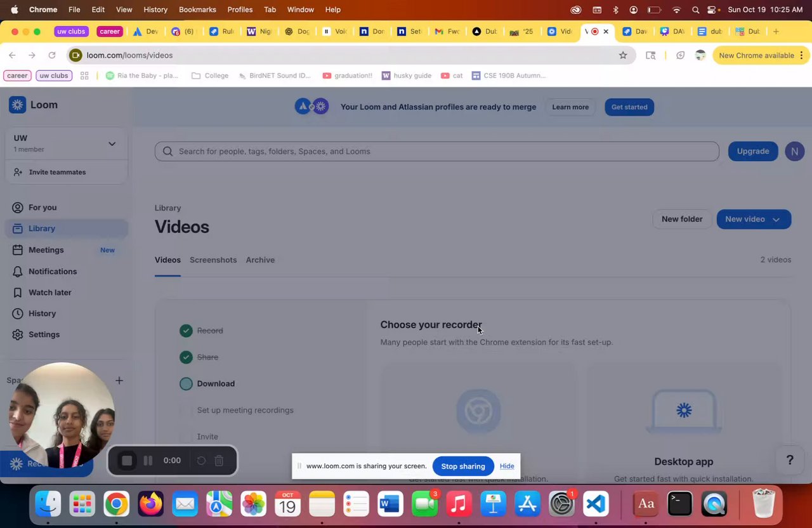Open the Loom logo home link
The height and width of the screenshot is (528, 812).
coord(34,105)
